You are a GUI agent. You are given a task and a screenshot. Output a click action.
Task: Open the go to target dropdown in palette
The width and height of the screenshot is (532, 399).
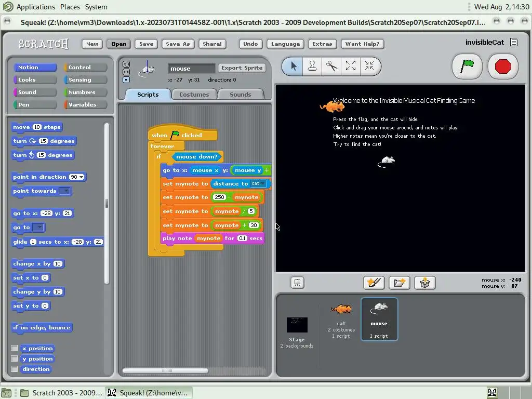tap(38, 228)
